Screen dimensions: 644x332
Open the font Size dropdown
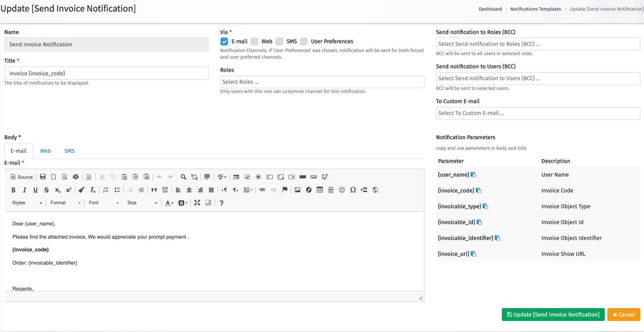(142, 203)
